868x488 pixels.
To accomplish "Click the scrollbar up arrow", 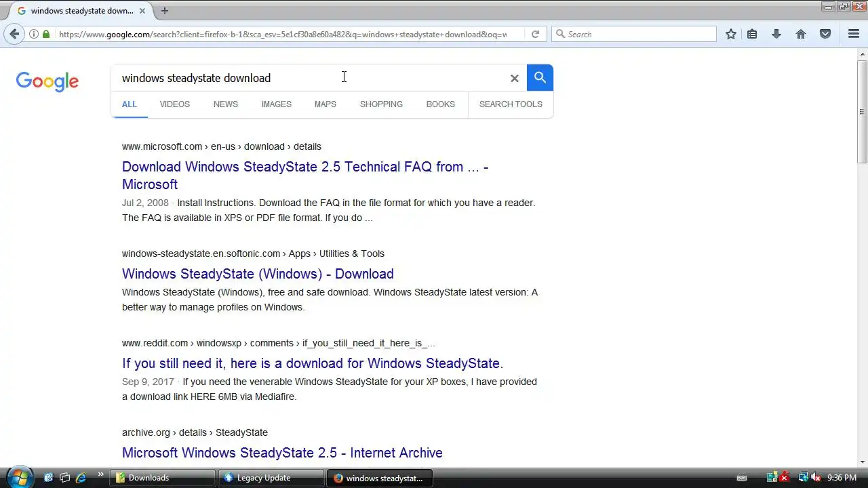I will 863,54.
